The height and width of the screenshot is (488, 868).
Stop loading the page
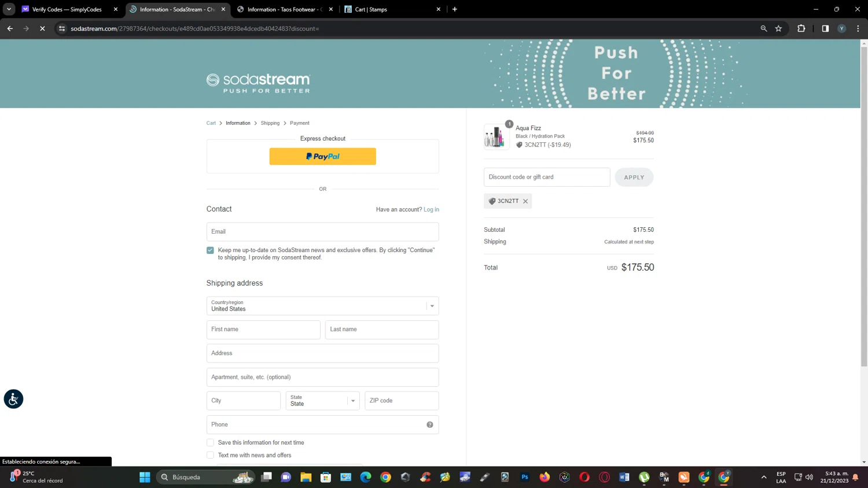(x=42, y=28)
